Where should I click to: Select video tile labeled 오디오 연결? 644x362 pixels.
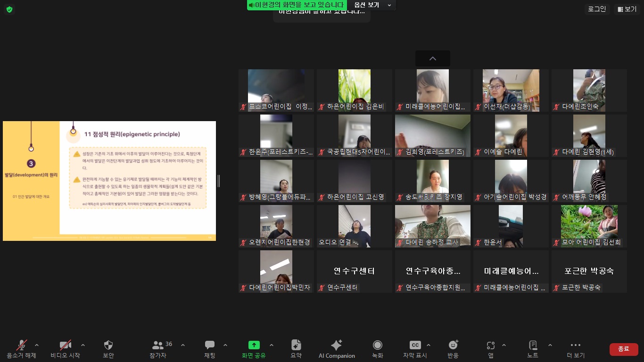click(355, 226)
